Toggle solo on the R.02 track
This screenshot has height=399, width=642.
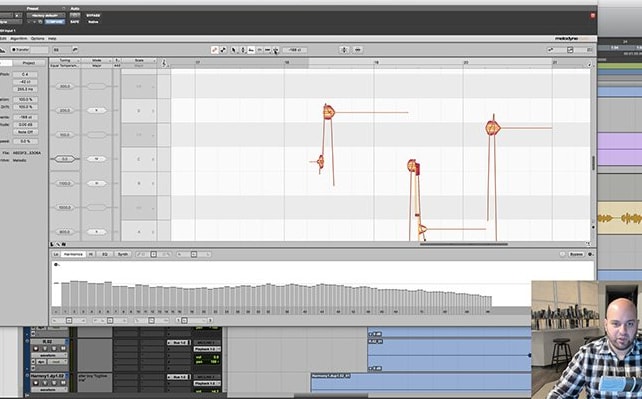pos(54,349)
